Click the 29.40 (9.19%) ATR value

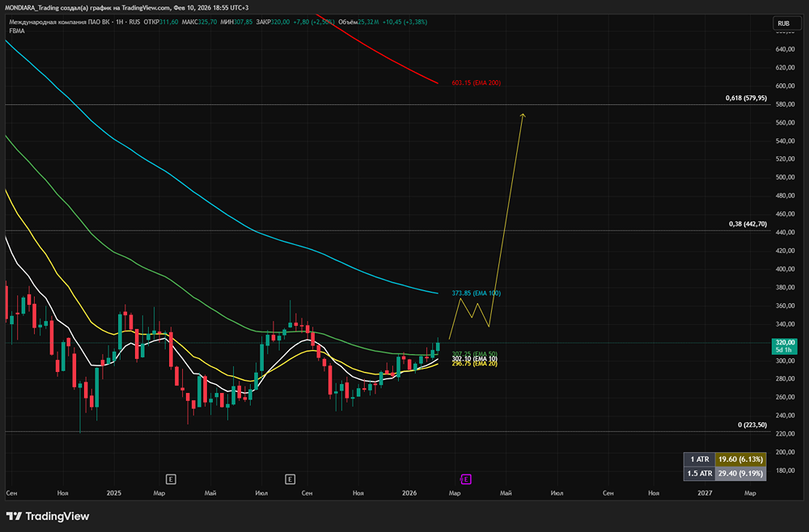pos(740,473)
